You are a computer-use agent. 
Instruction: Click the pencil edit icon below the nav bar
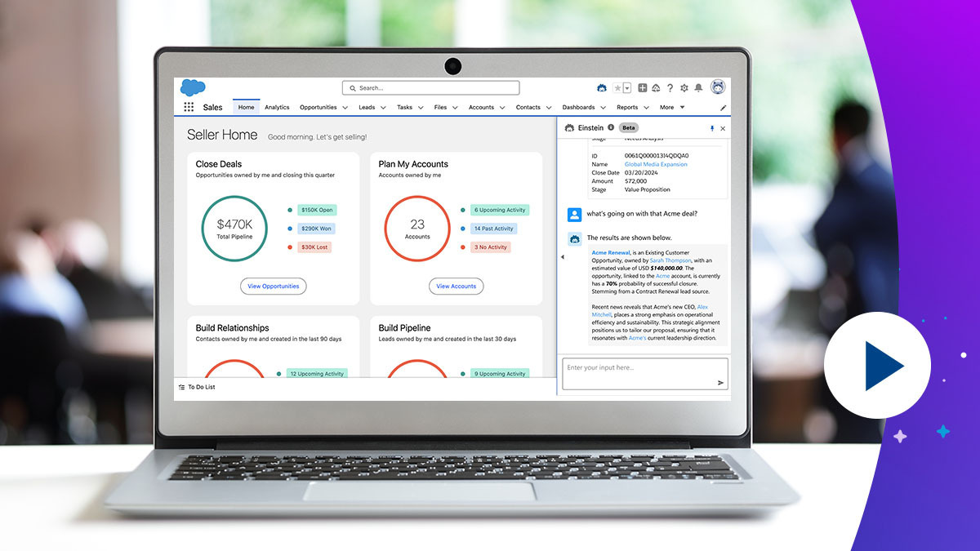coord(722,107)
